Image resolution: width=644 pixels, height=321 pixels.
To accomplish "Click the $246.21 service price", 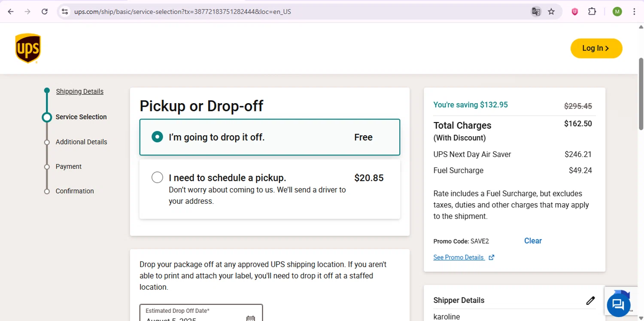I will (578, 154).
